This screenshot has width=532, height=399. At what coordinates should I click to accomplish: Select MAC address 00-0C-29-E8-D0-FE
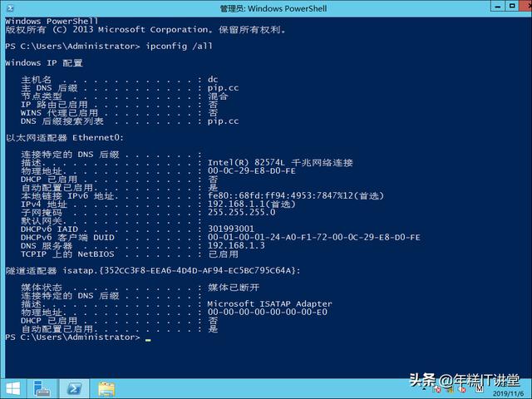(x=251, y=171)
